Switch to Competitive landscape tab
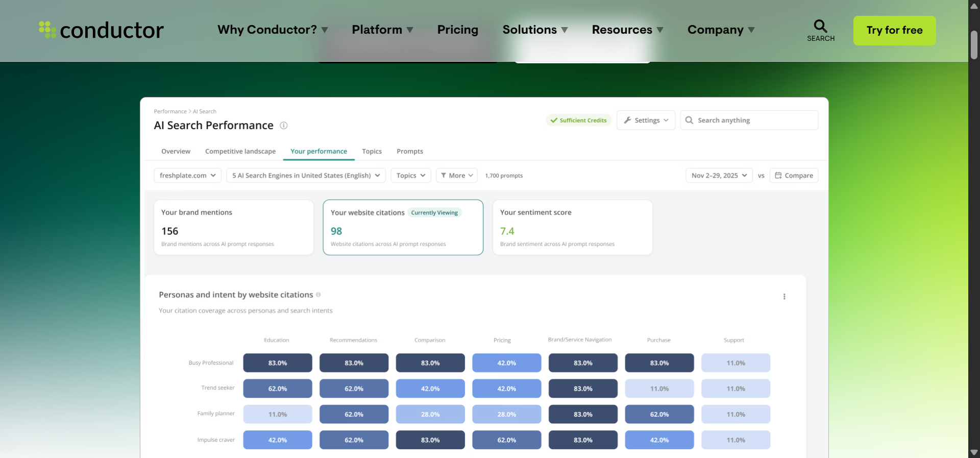980x458 pixels. 240,151
